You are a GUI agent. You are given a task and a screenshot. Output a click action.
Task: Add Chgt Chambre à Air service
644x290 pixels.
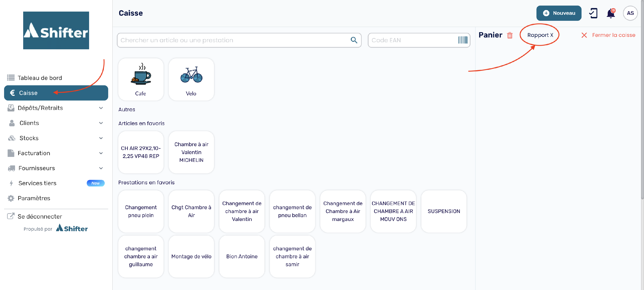(191, 211)
